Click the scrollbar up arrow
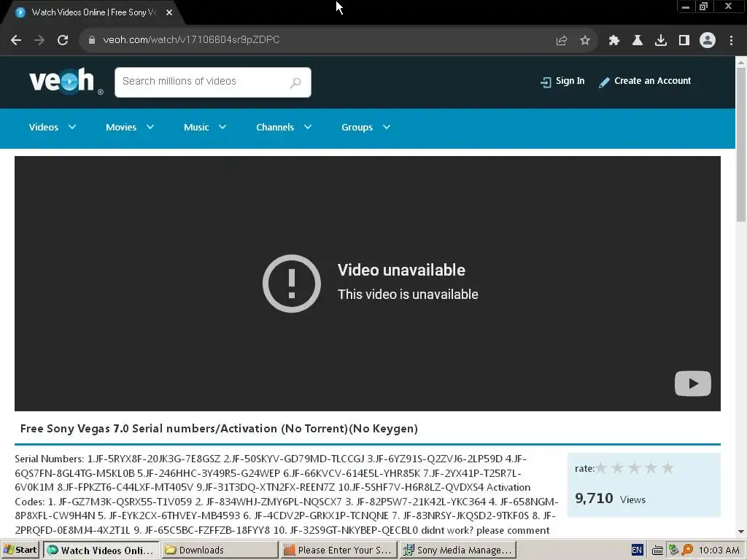 click(741, 62)
